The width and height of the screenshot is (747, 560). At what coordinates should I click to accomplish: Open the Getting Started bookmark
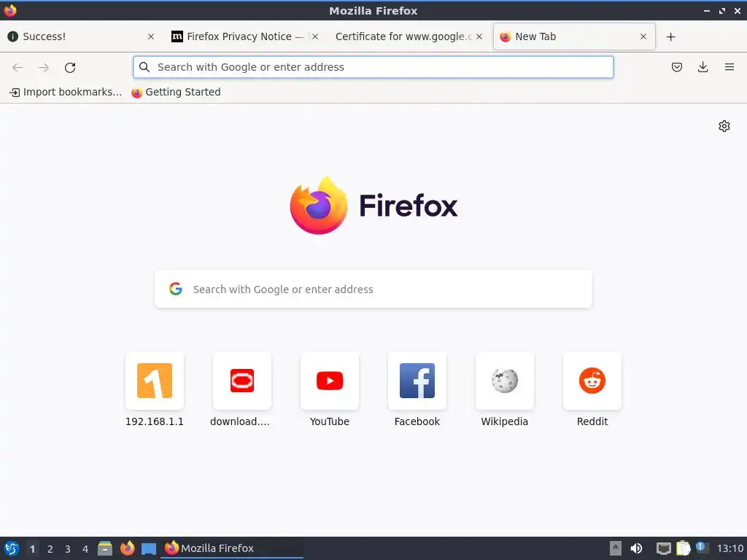click(x=176, y=93)
